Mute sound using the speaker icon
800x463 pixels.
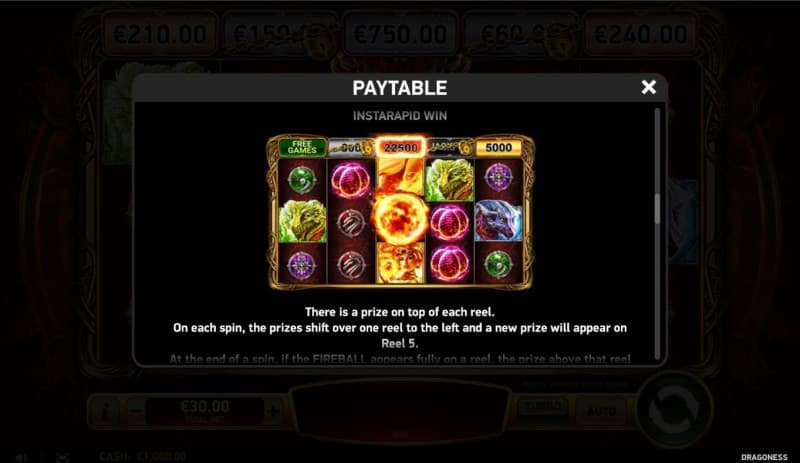(x=21, y=457)
